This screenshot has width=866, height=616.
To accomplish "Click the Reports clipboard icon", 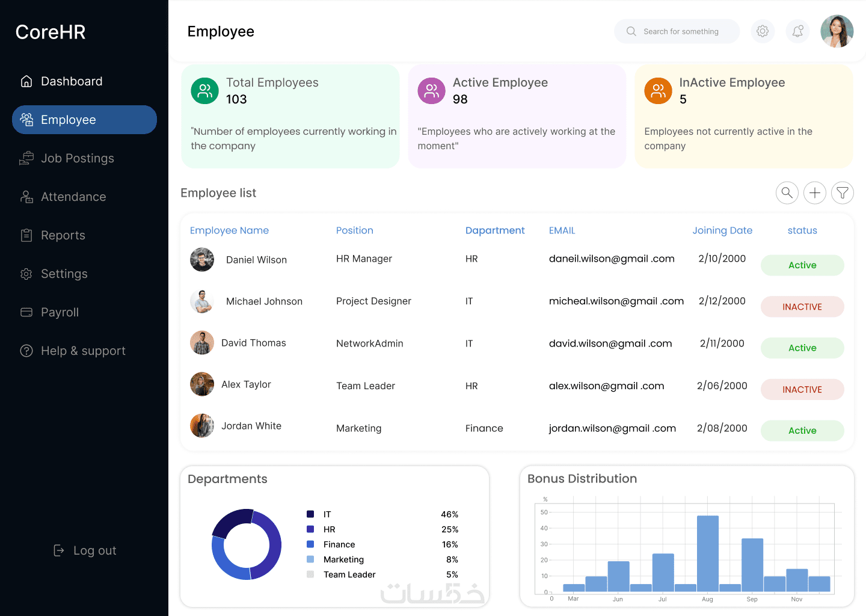I will coord(26,235).
